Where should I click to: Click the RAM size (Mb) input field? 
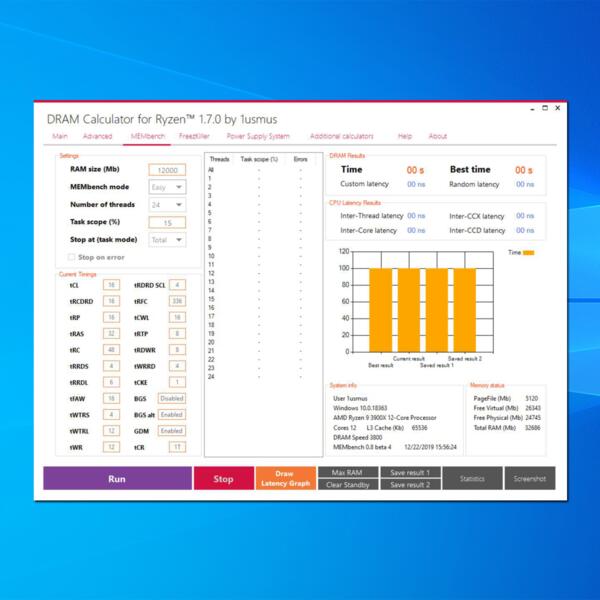(167, 170)
